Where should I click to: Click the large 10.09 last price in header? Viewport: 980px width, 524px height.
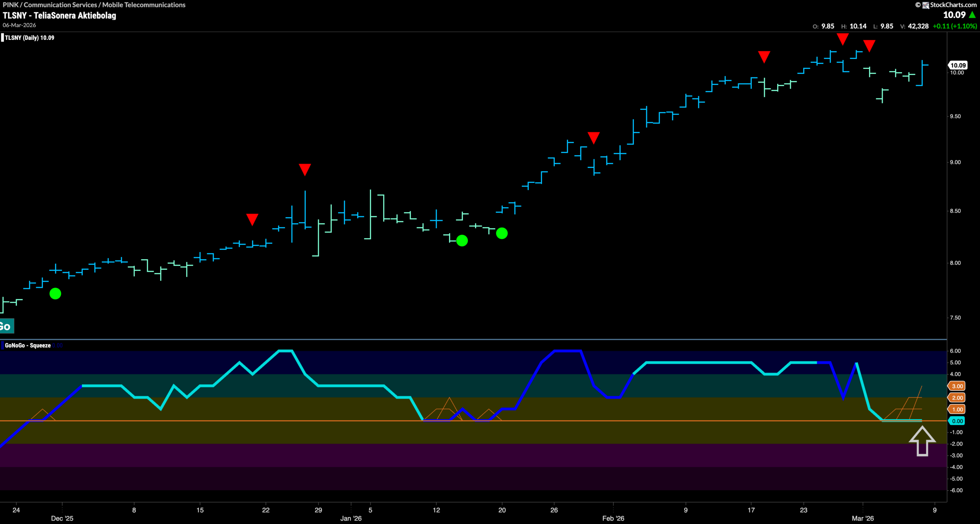pos(954,15)
